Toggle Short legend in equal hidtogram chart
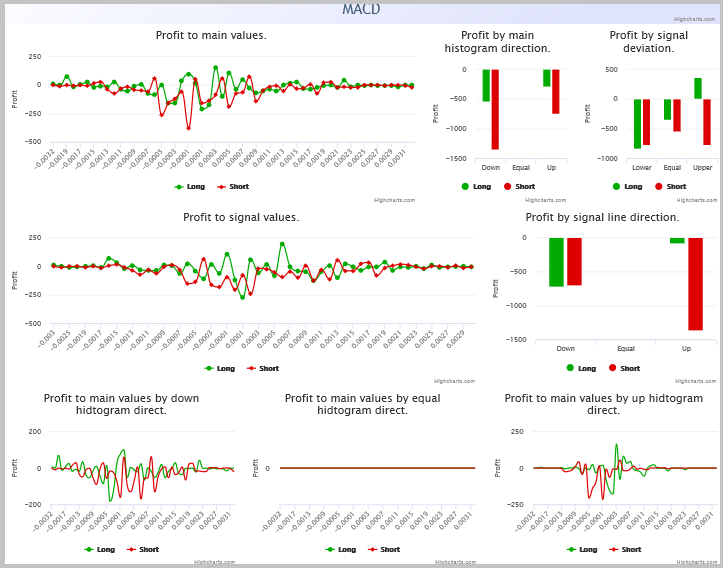The image size is (723, 568). [x=384, y=550]
